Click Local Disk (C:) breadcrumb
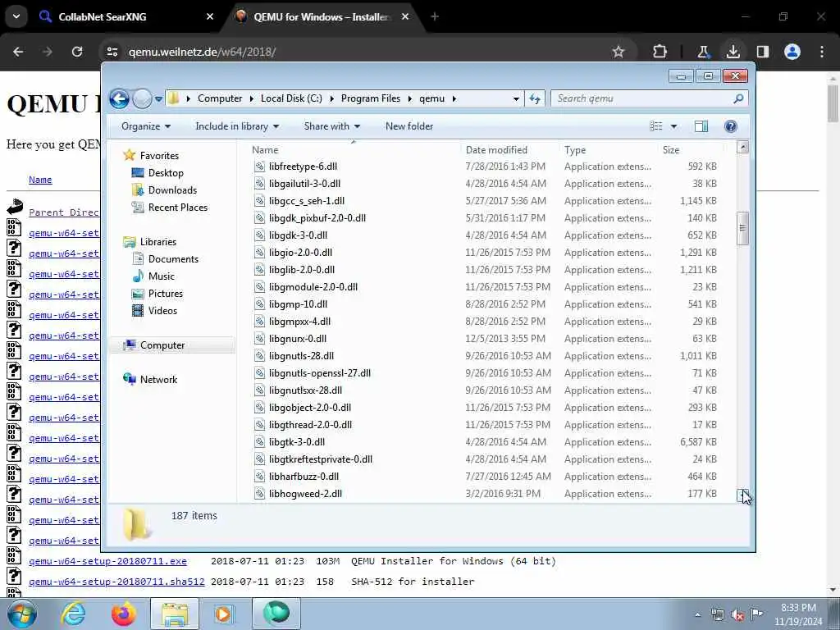 tap(291, 98)
